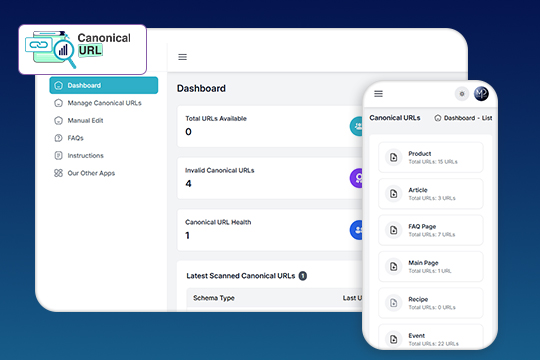Click the Total URLs: 22 URLs text
The width and height of the screenshot is (540, 360).
tap(434, 344)
